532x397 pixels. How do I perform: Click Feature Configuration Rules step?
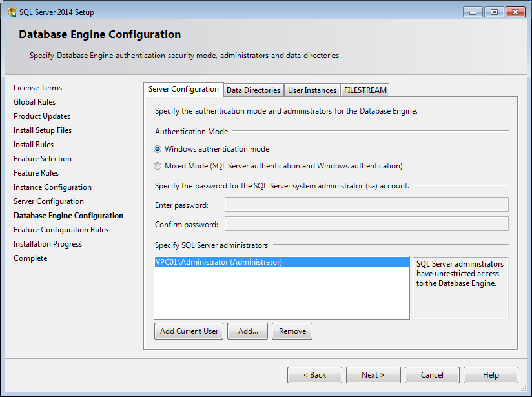[x=61, y=230]
